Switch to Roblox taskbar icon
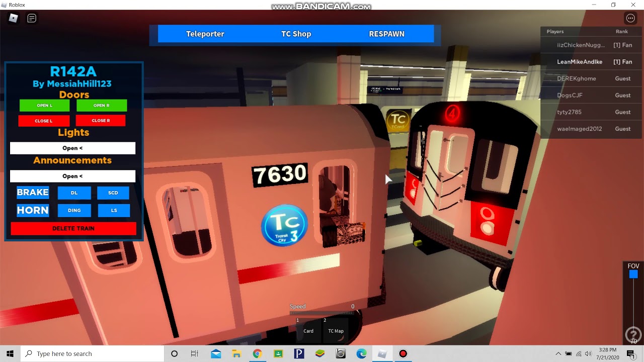The image size is (644, 362). pos(382,353)
